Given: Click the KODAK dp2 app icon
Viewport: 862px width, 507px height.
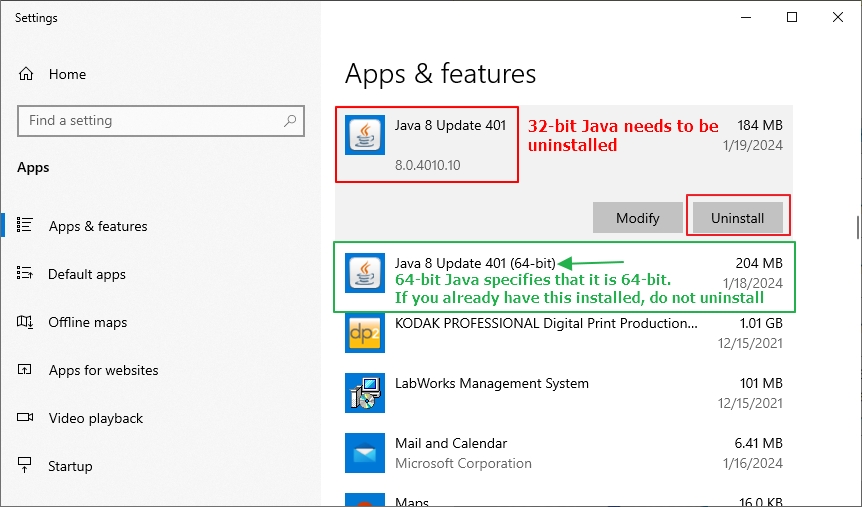Looking at the screenshot, I should (x=364, y=333).
